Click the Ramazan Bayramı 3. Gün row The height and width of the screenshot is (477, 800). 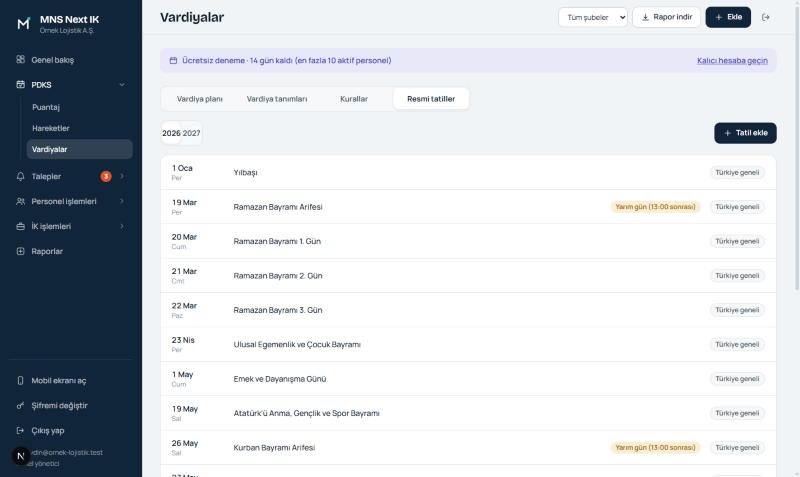[468, 310]
